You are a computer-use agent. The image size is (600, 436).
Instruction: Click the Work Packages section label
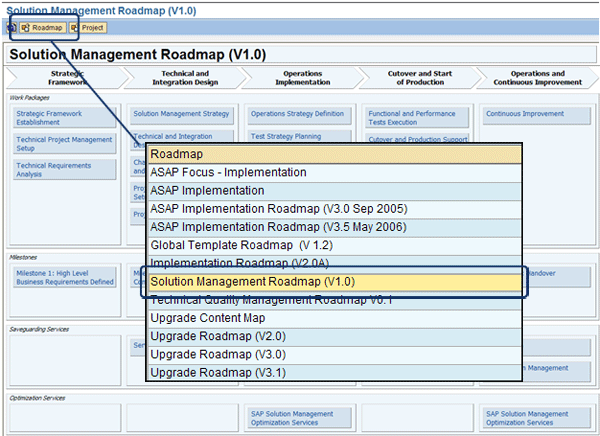pos(29,98)
